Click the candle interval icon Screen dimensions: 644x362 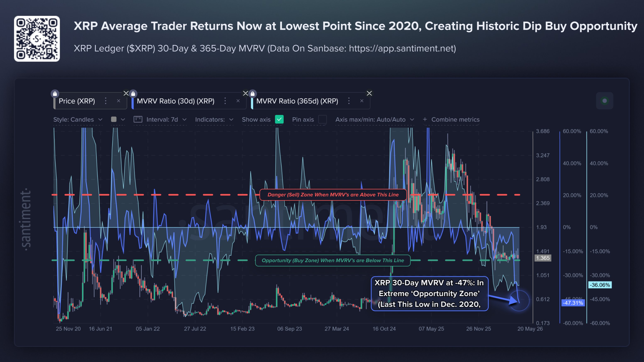138,119
